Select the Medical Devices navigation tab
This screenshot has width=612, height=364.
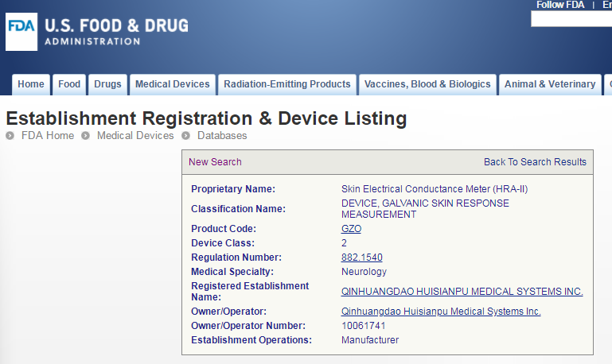[x=173, y=84]
